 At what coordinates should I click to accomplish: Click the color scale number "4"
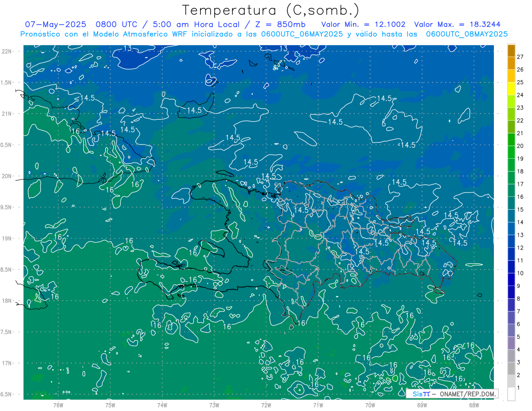[519, 349]
